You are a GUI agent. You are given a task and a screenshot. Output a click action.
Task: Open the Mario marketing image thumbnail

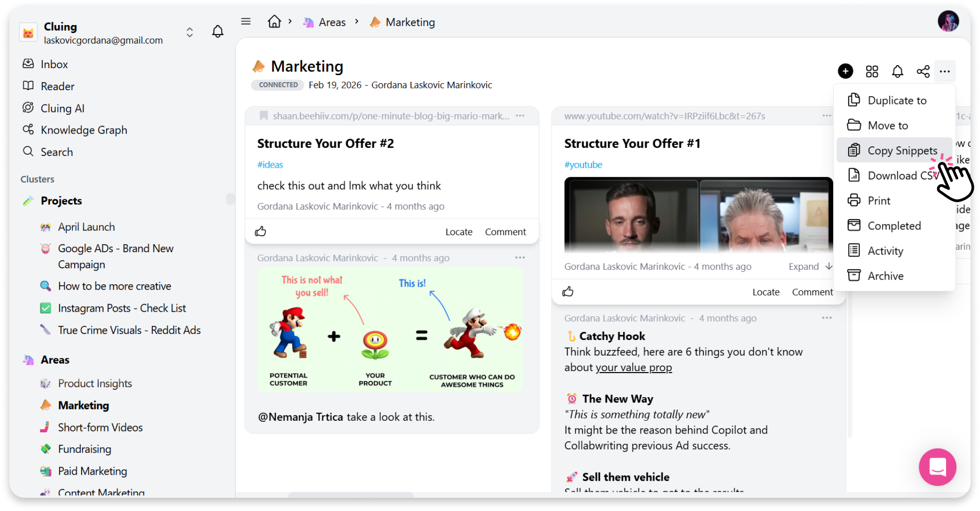tap(390, 329)
